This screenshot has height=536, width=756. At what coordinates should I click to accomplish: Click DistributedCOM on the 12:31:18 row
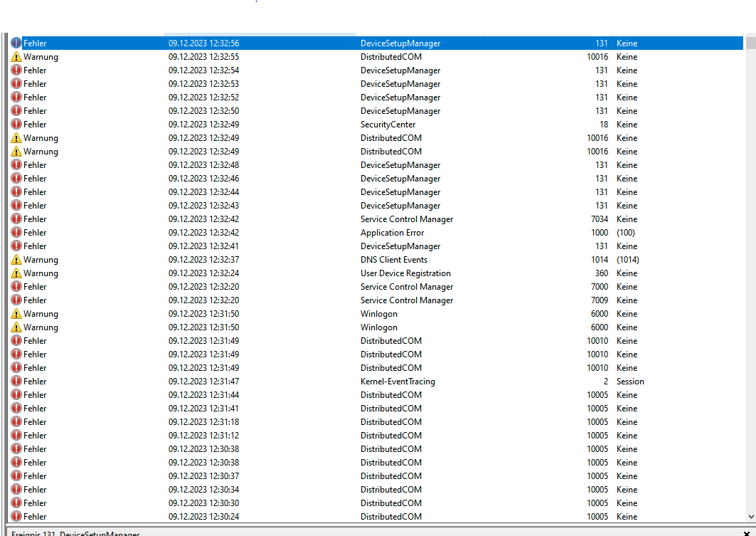pos(391,421)
